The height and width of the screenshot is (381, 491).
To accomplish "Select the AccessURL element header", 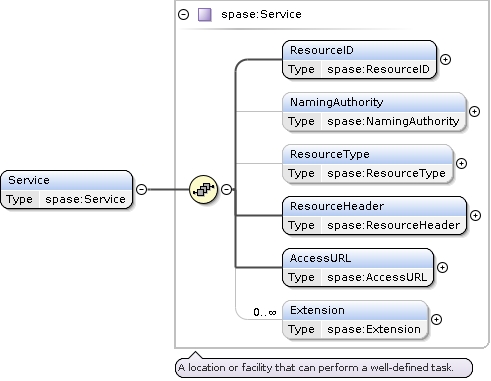I will pyautogui.click(x=358, y=258).
